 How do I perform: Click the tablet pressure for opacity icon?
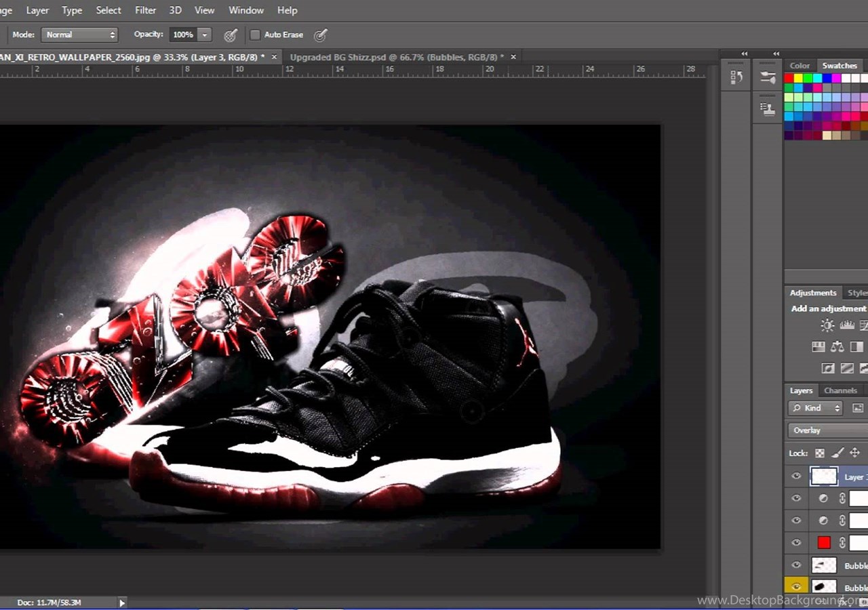[x=231, y=35]
